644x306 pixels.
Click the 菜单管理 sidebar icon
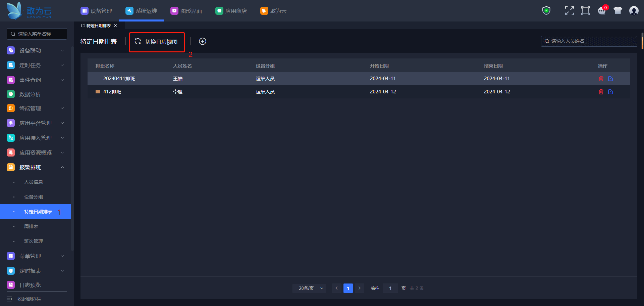[11, 256]
